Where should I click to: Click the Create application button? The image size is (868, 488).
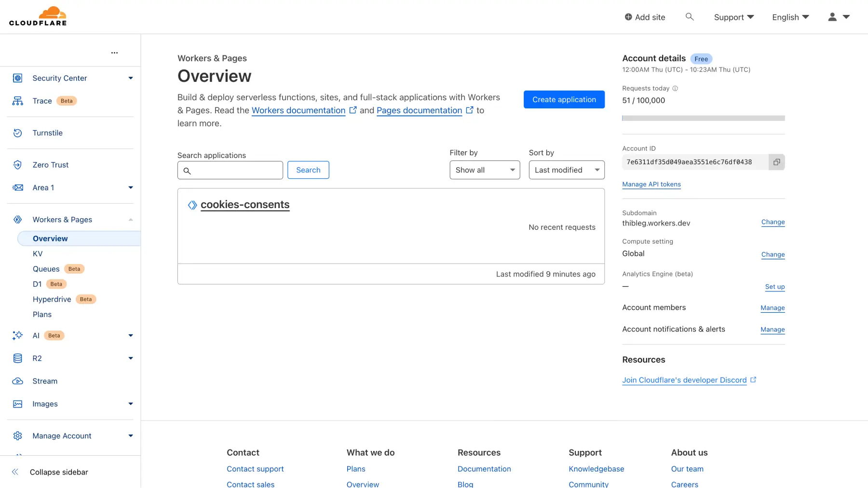[x=564, y=99]
